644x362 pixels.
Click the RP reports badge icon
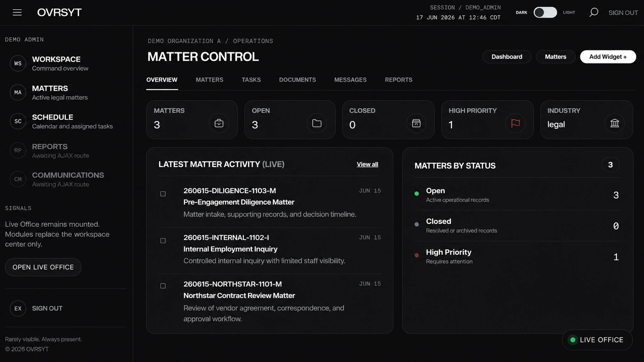click(18, 150)
